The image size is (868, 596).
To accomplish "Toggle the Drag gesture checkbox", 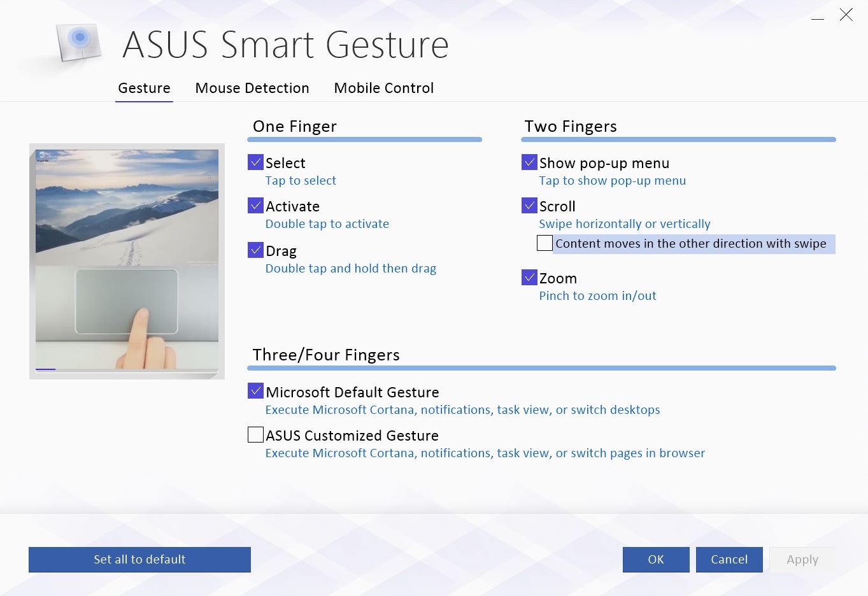I will [255, 250].
